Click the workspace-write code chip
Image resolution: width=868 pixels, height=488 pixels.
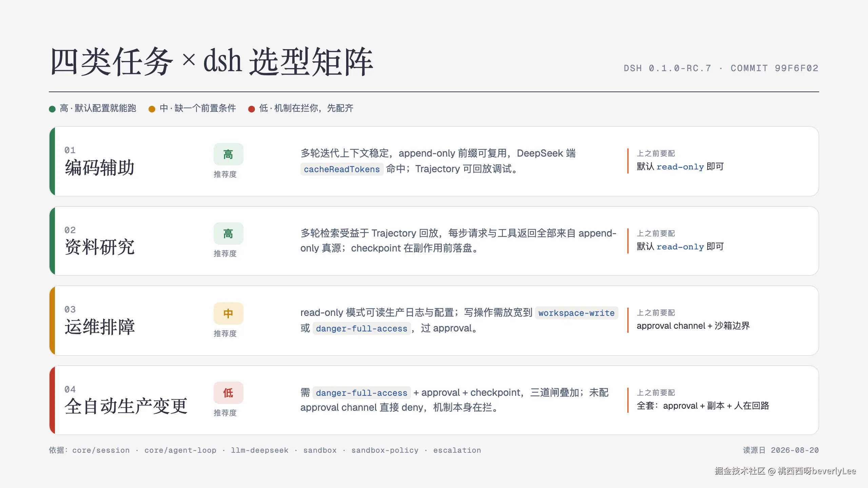576,313
